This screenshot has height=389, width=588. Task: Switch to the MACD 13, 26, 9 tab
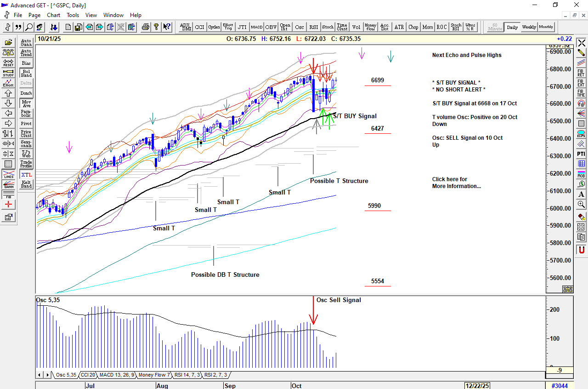tap(117, 375)
